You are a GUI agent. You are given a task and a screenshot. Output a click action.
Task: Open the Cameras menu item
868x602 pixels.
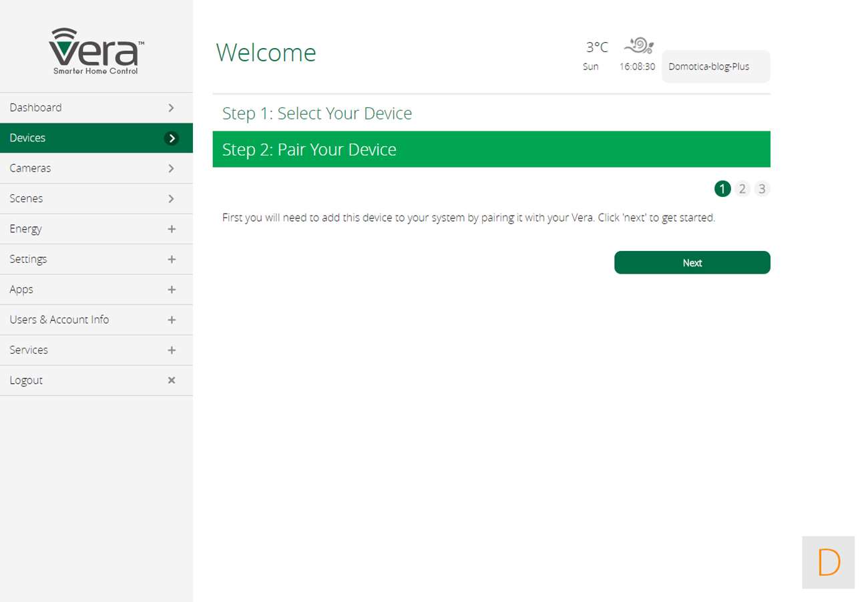point(30,168)
